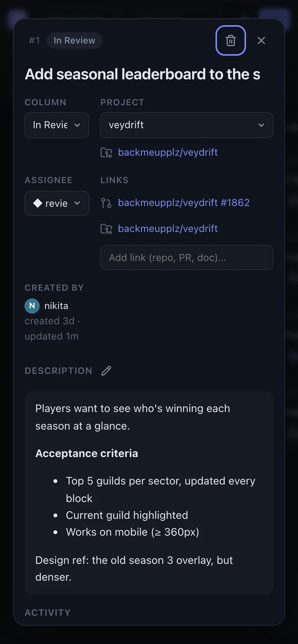
Task: Click the Add link input field
Action: (x=187, y=258)
